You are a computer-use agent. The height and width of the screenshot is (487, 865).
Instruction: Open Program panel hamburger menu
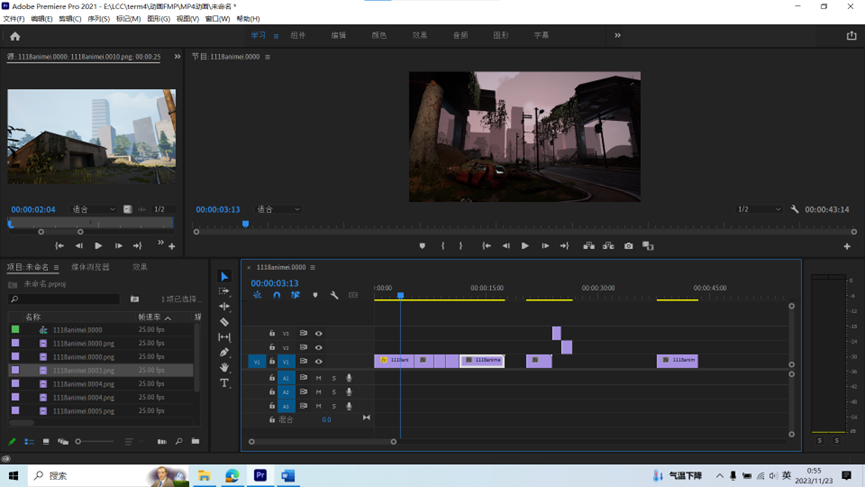(268, 57)
